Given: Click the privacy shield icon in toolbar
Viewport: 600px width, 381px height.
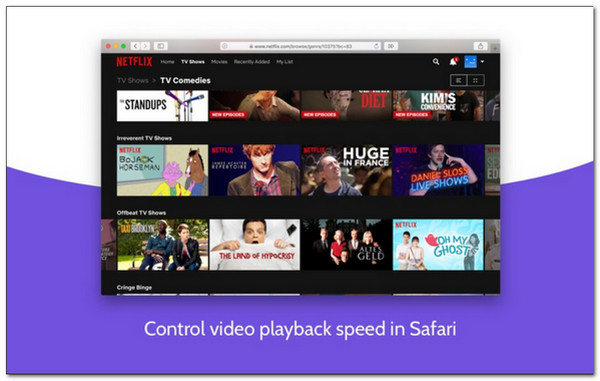Looking at the screenshot, I should coord(225,46).
